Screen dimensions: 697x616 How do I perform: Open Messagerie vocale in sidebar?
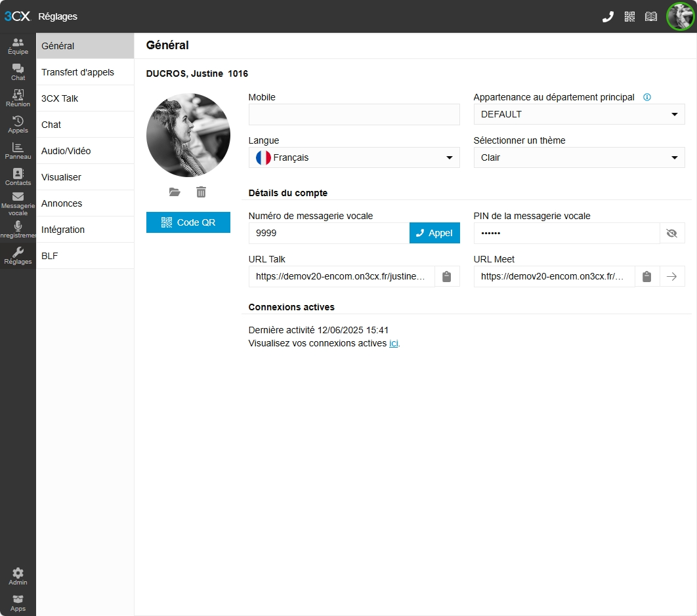click(18, 204)
